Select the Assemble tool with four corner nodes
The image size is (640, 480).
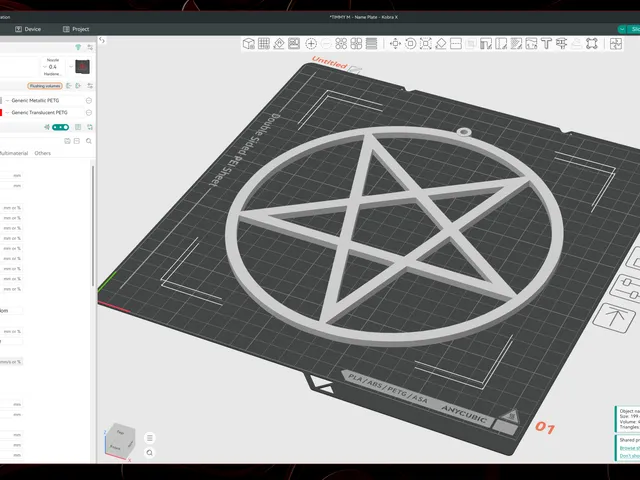(x=591, y=44)
